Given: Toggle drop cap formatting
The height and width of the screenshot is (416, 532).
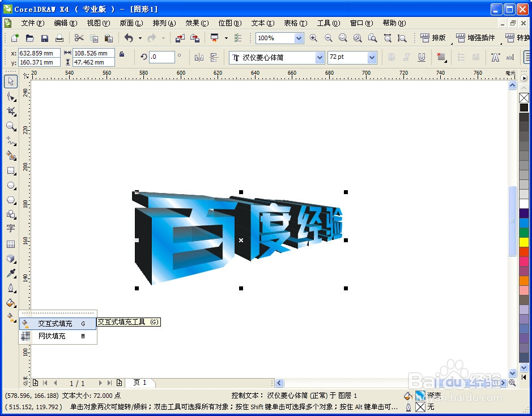Looking at the screenshot, I should click(x=476, y=57).
